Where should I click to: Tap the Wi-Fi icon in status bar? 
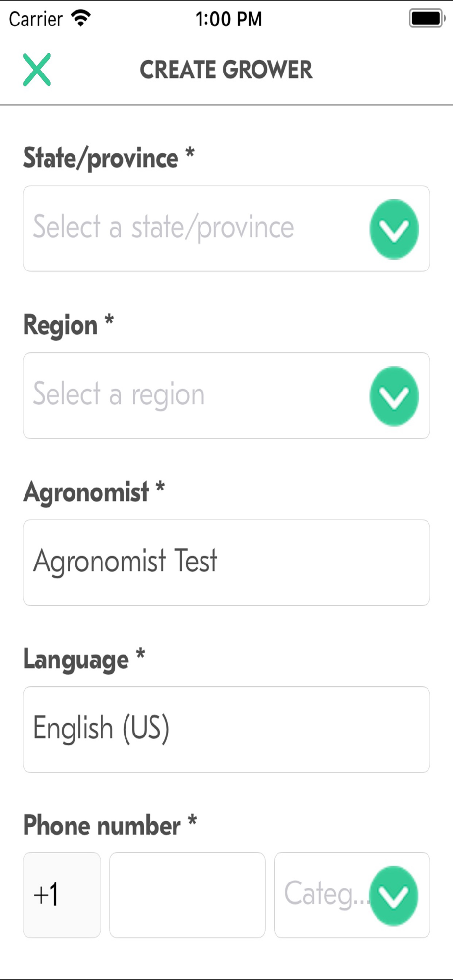pos(81,19)
